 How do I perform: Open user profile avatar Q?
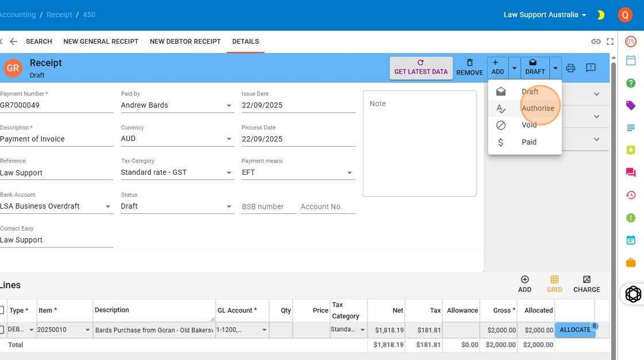[625, 15]
